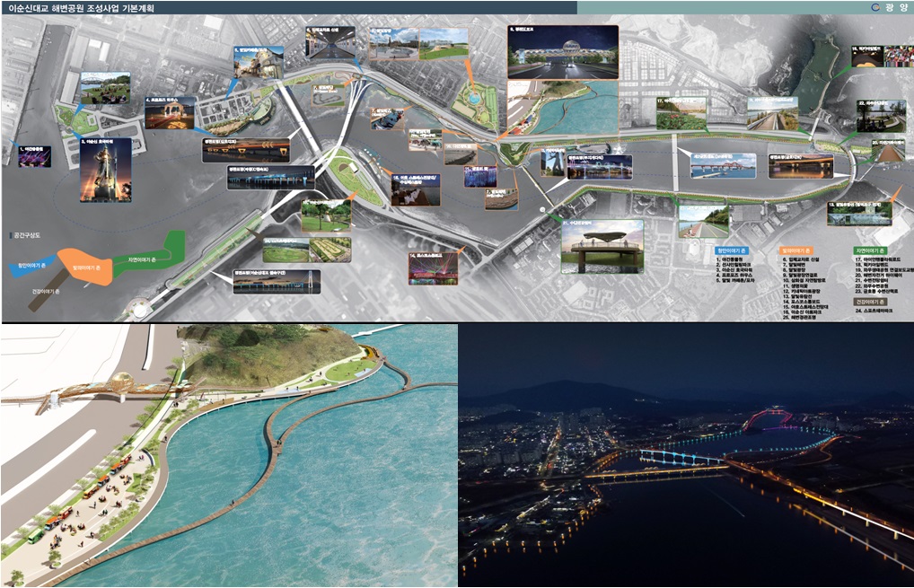Open the orange-lit 길호대교 bridge lighting thumbnail

(246, 150)
